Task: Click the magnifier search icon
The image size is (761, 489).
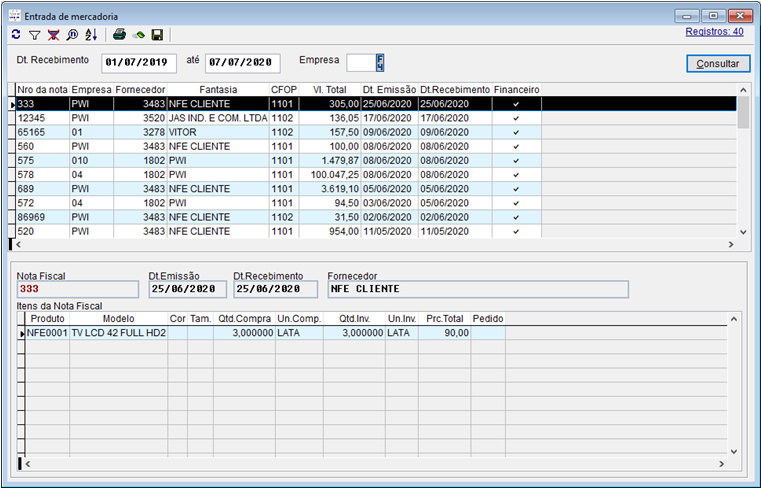Action: 72,35
